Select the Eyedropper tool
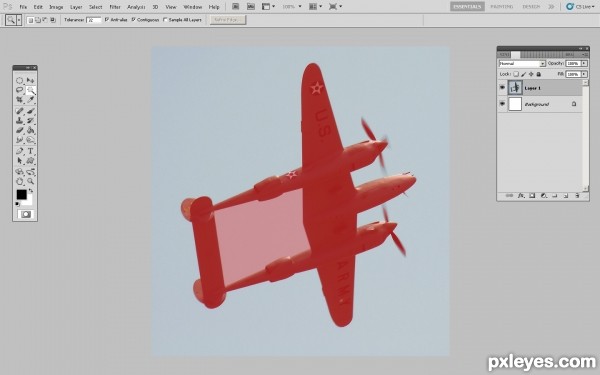 31,99
